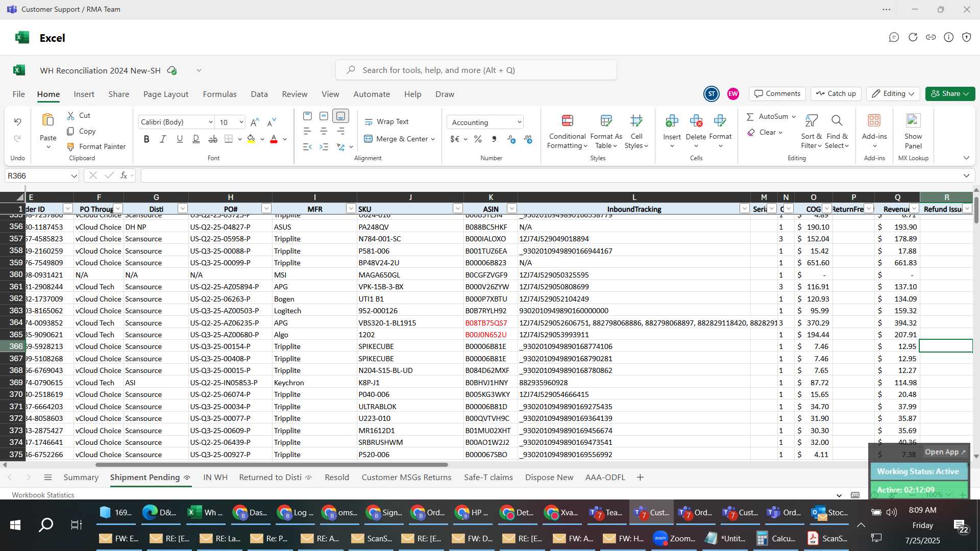Click the horizontal sheet scrollbar
This screenshot has height=551, width=980.
[272, 465]
